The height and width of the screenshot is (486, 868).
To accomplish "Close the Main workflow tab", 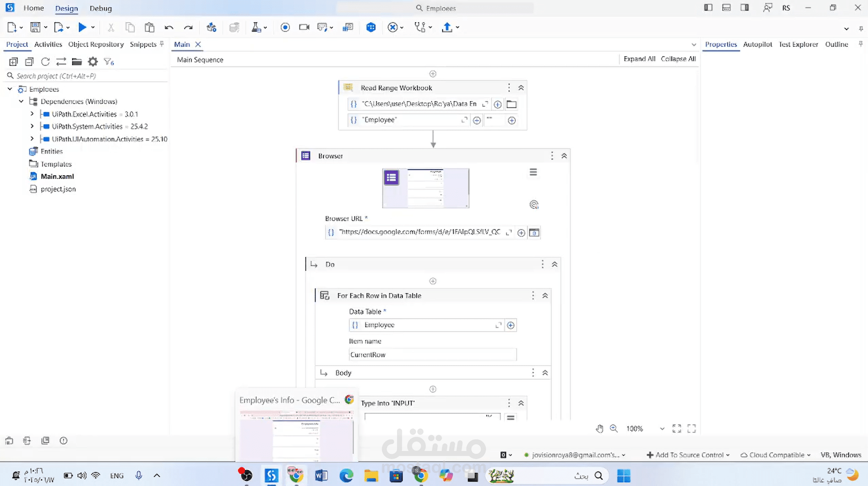I will [198, 44].
